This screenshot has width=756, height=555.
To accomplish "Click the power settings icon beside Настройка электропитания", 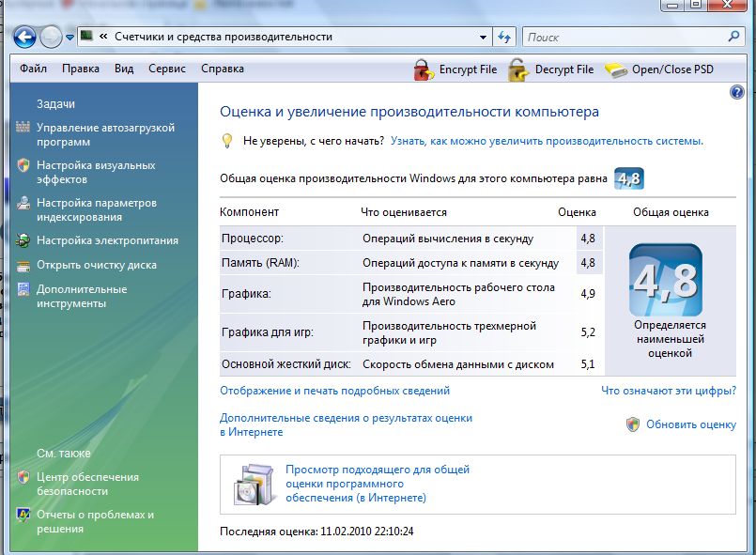I will 23,240.
